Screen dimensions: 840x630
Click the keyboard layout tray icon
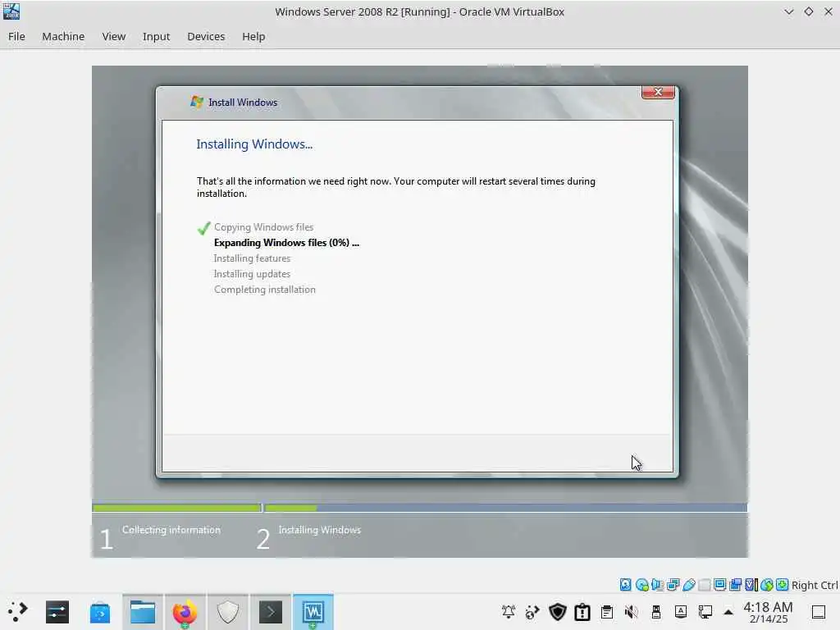[681, 612]
